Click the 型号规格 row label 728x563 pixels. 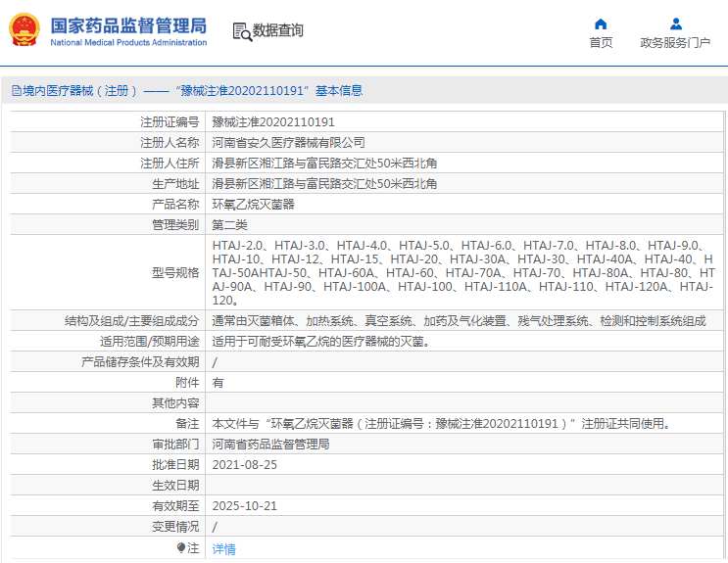tap(175, 272)
